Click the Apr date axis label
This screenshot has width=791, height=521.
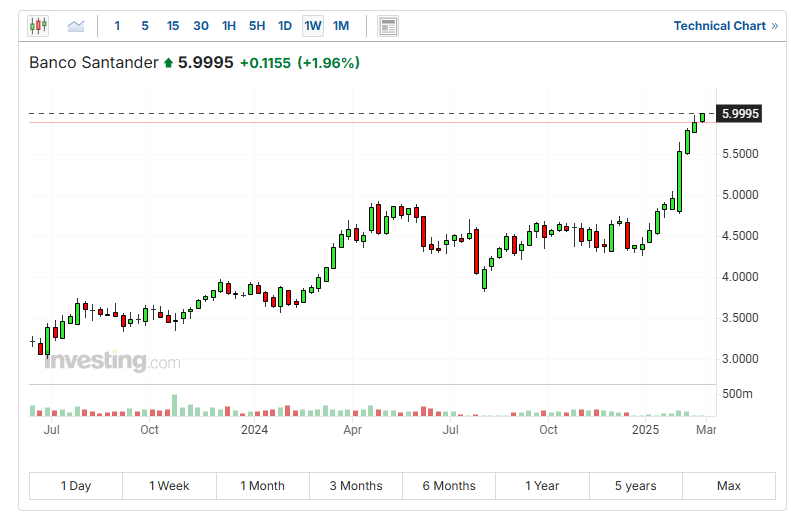[x=352, y=430]
